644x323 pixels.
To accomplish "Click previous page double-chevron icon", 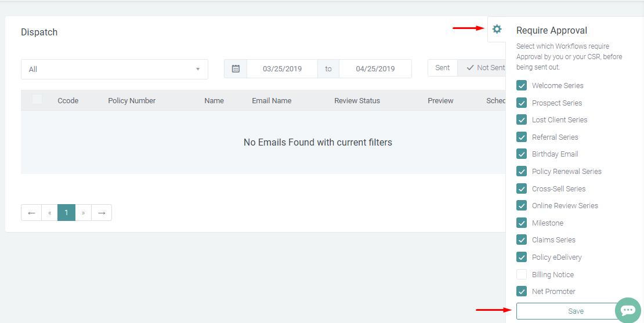I will point(49,213).
